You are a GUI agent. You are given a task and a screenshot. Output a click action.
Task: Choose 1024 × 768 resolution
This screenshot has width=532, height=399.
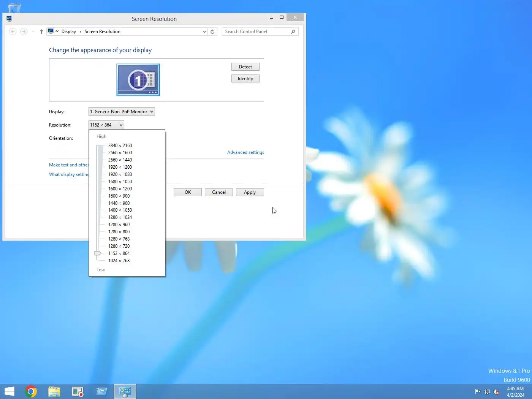coord(119,261)
